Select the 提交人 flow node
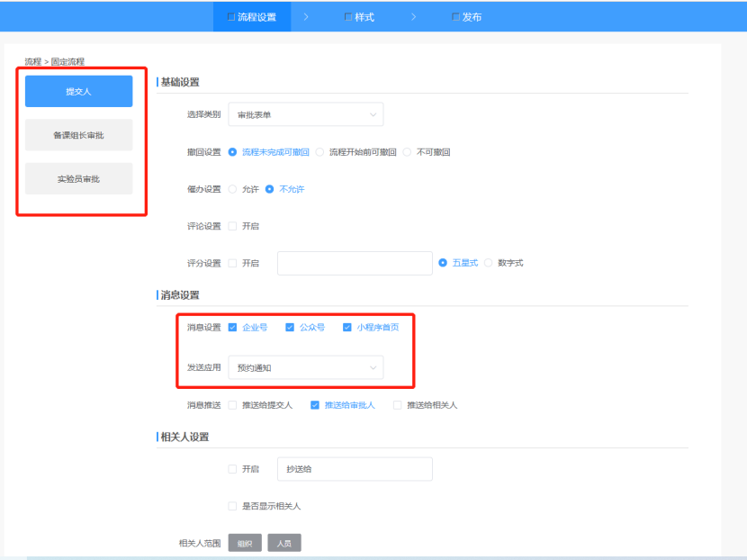This screenshot has height=560, width=747. click(78, 91)
